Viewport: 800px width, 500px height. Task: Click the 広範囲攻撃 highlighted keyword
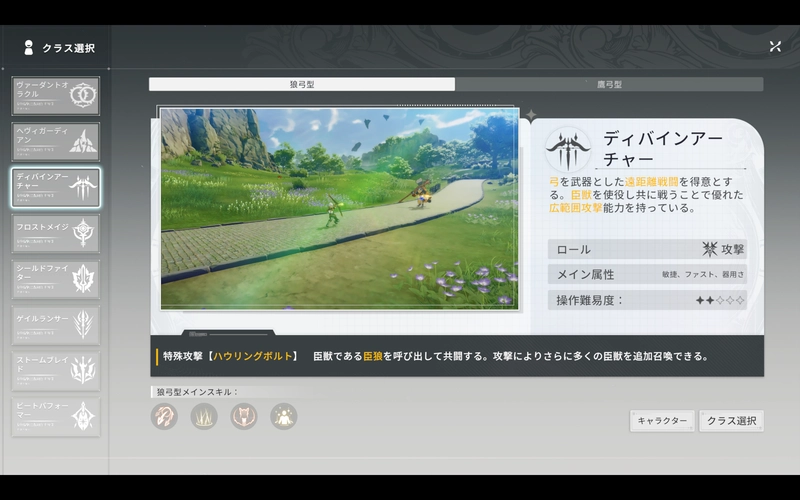click(x=576, y=208)
